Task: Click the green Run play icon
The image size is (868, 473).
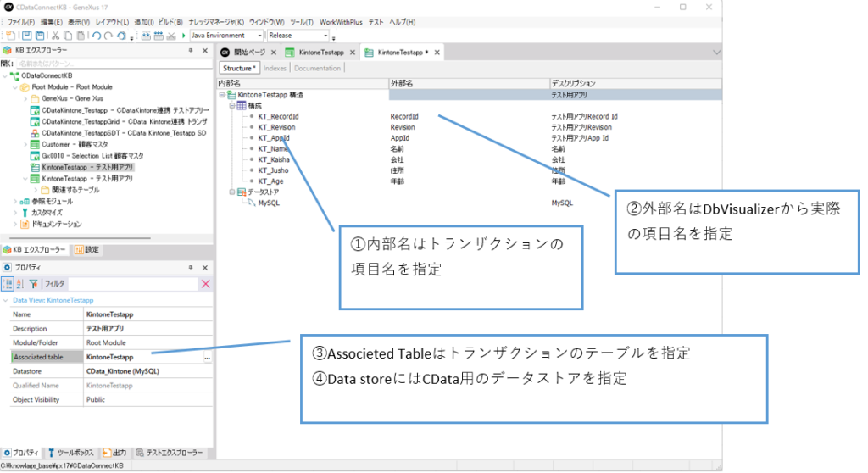Action: tap(184, 36)
